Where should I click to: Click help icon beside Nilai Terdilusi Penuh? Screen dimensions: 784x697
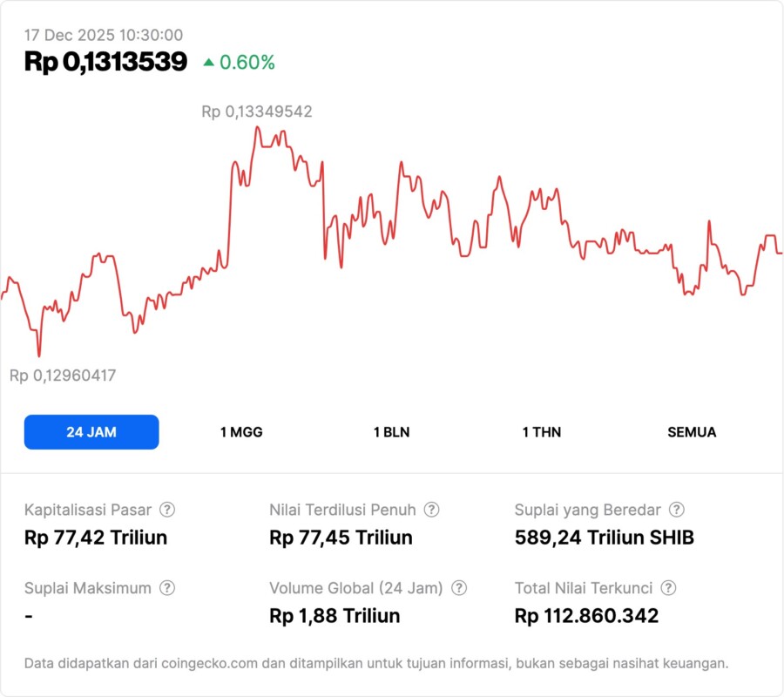click(x=431, y=510)
